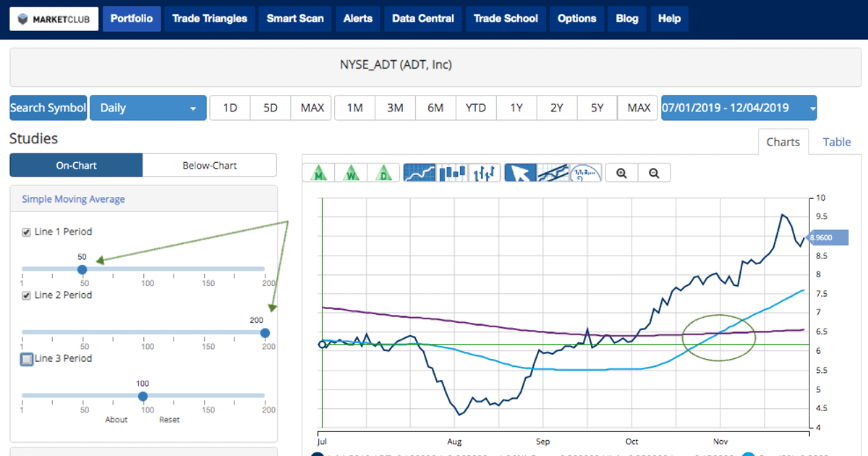The width and height of the screenshot is (868, 456).
Task: Zoom in on the chart
Action: (621, 173)
